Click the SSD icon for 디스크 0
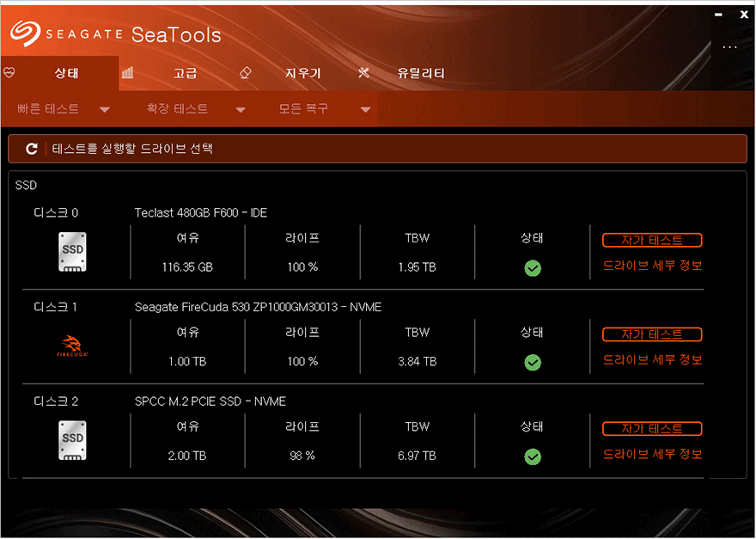 [72, 252]
